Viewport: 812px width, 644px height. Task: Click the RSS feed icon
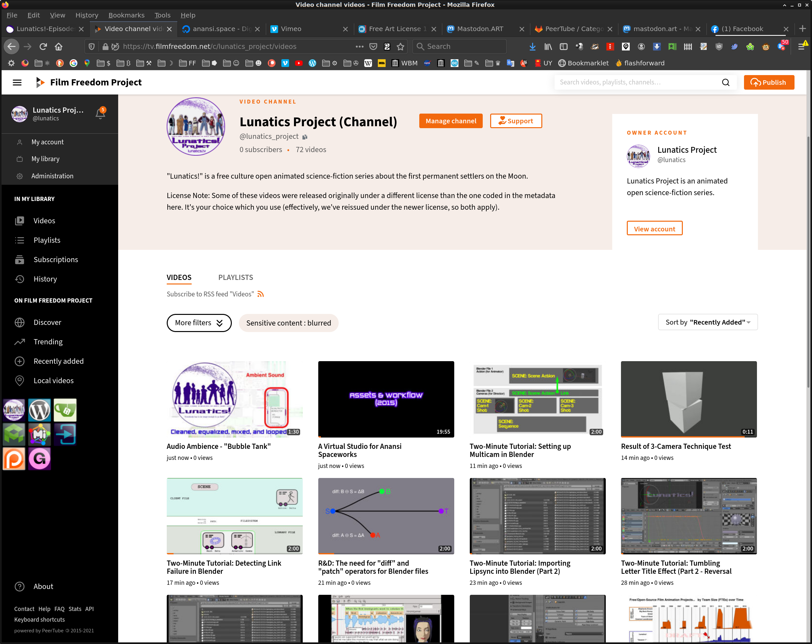coord(261,294)
